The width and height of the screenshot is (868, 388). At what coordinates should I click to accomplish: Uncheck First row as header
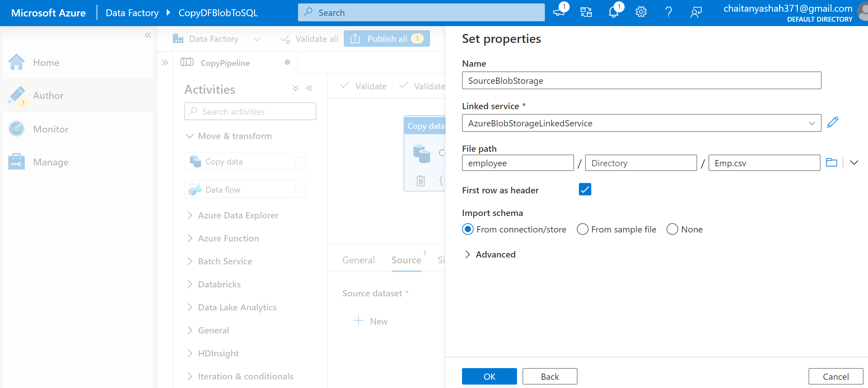pos(584,189)
